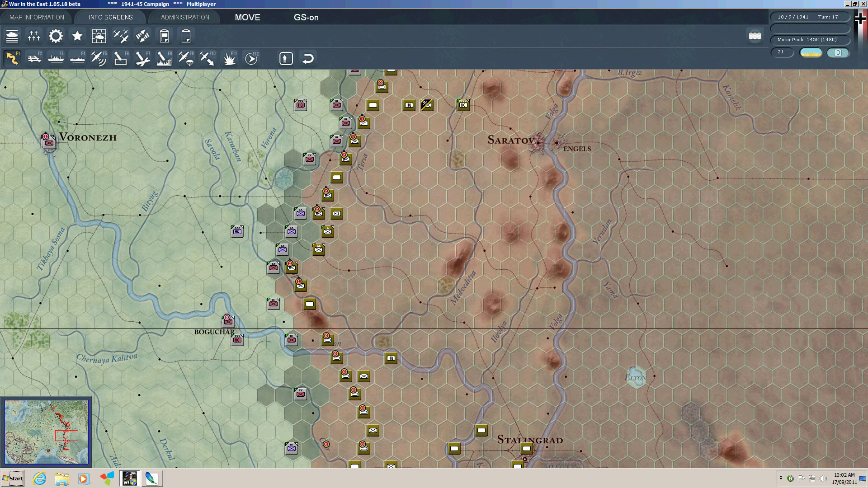This screenshot has width=868, height=488.
Task: Click the tank unit list icon
Action: click(x=12, y=36)
